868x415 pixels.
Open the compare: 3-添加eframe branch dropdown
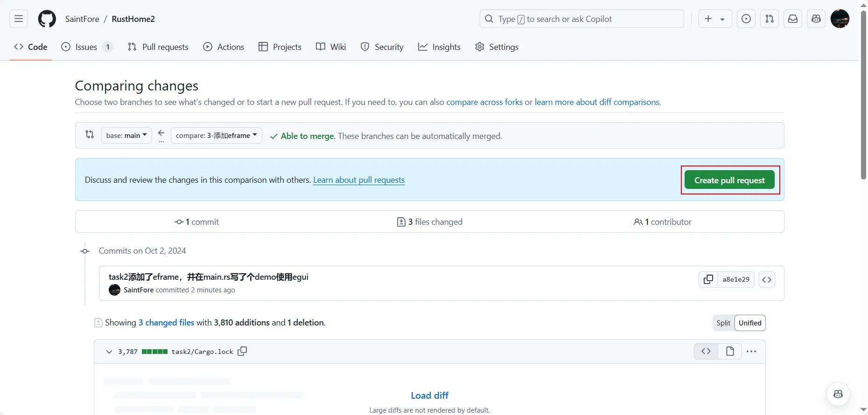point(217,135)
